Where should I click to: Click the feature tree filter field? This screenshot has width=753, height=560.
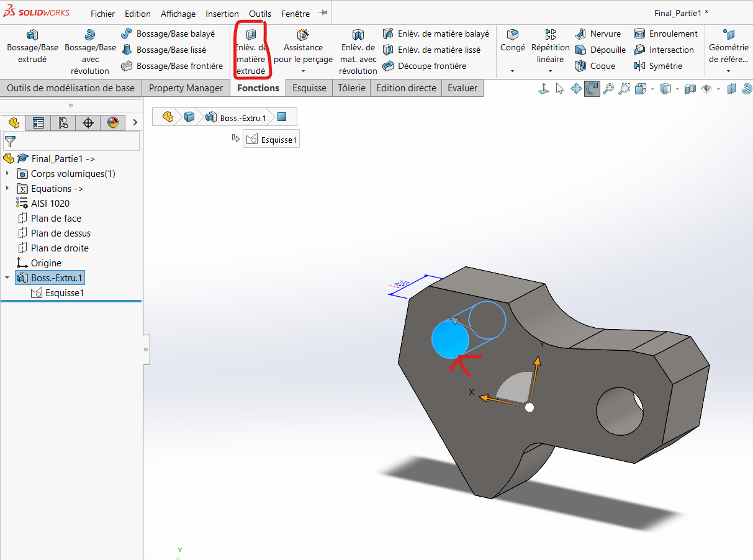[71, 142]
